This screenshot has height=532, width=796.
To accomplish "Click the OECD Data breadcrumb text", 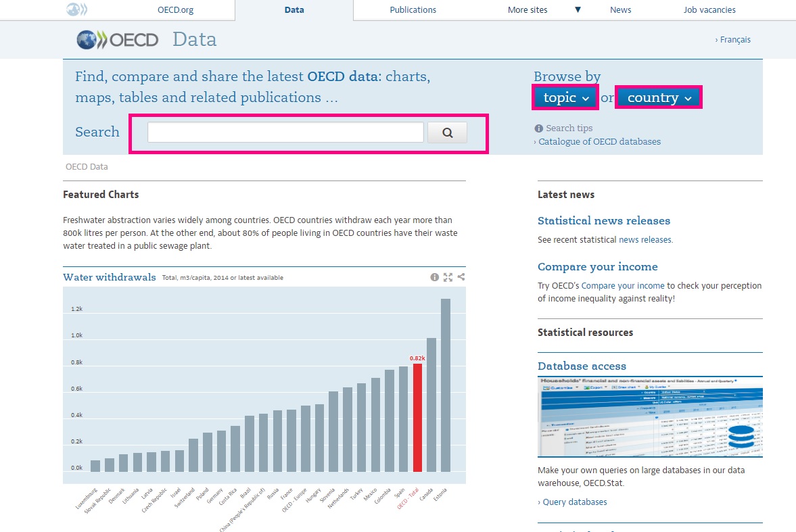I will coord(87,167).
